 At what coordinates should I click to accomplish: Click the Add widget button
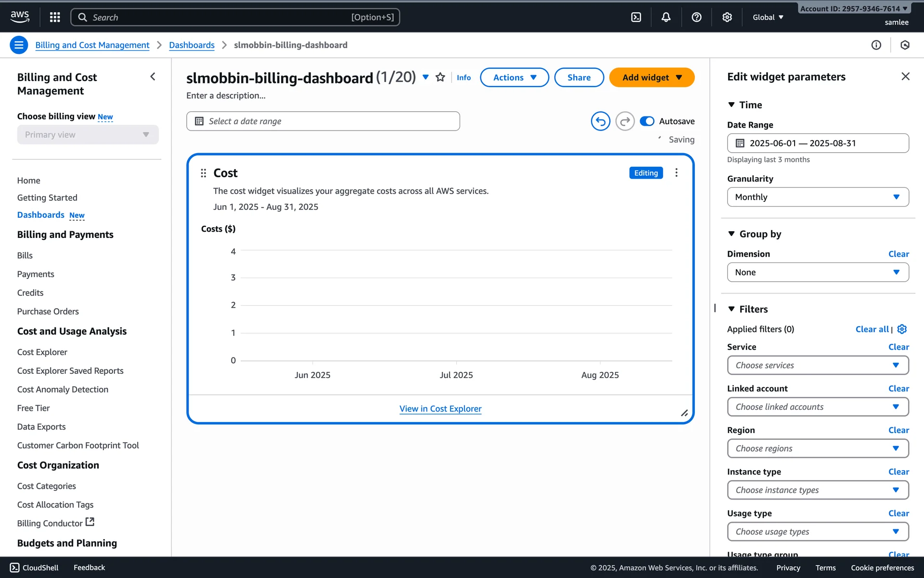[651, 78]
